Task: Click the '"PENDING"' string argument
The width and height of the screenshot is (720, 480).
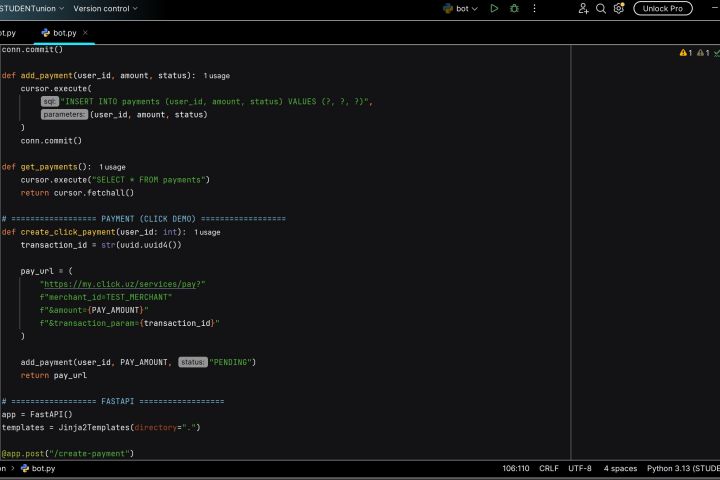Action: [x=231, y=362]
